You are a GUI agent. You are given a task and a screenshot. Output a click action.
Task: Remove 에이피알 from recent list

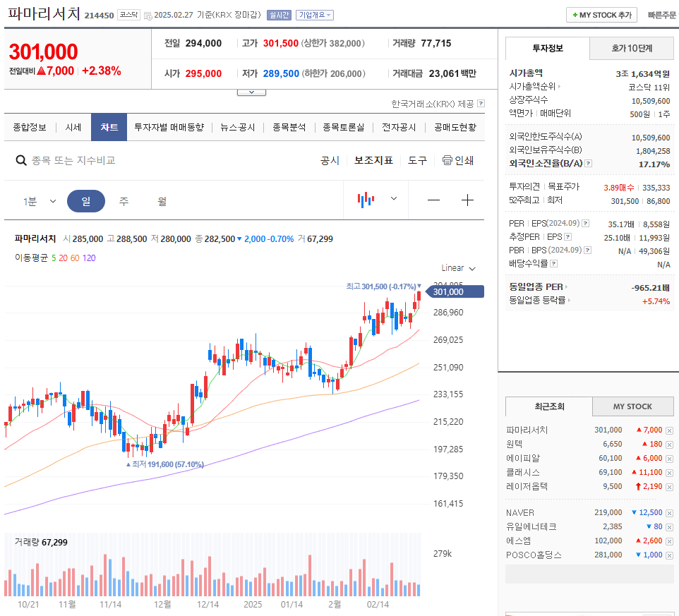click(x=669, y=459)
